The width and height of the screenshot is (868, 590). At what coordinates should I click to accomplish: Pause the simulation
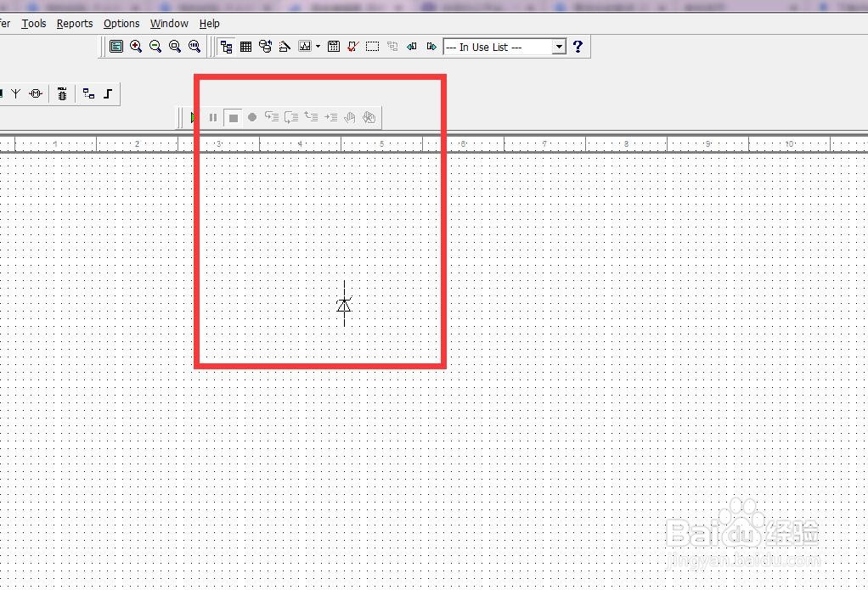click(213, 117)
